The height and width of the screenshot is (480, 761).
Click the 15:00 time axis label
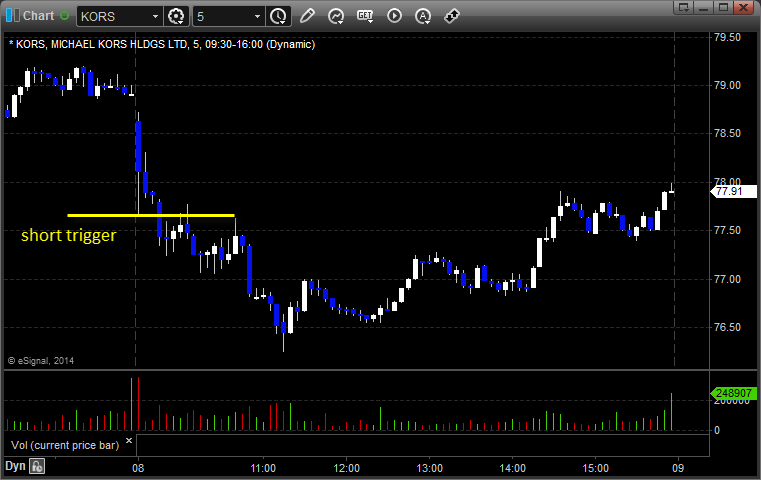[x=596, y=468]
